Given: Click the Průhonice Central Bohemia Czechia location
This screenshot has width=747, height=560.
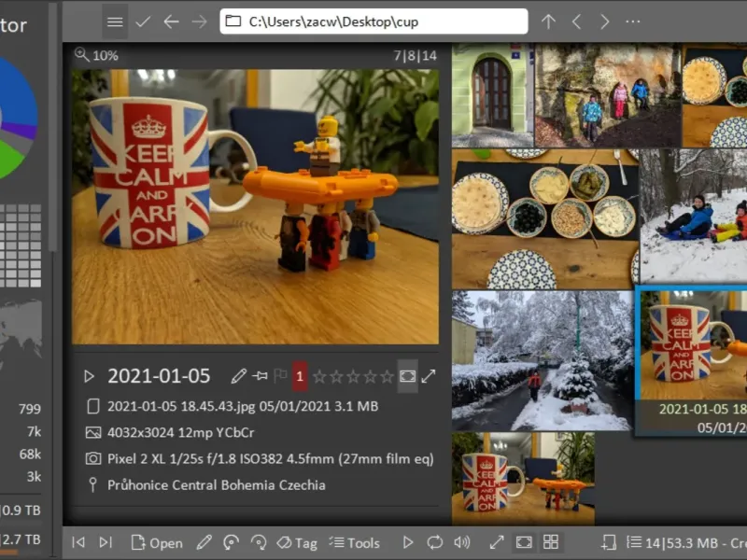Looking at the screenshot, I should pos(217,484).
